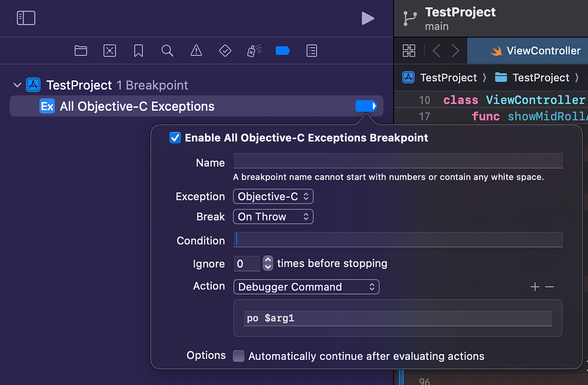
Task: Open the Exception language dropdown
Action: [273, 196]
